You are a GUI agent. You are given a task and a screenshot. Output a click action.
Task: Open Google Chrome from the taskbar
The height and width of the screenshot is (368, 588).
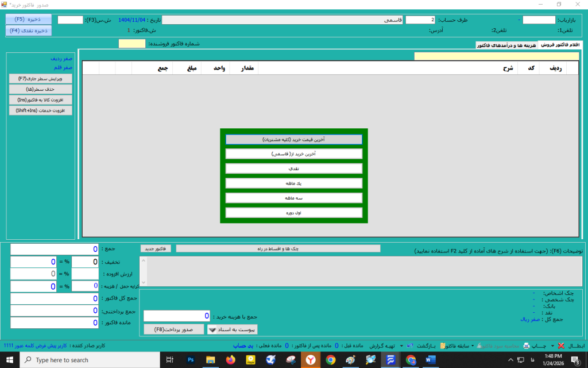[331, 360]
